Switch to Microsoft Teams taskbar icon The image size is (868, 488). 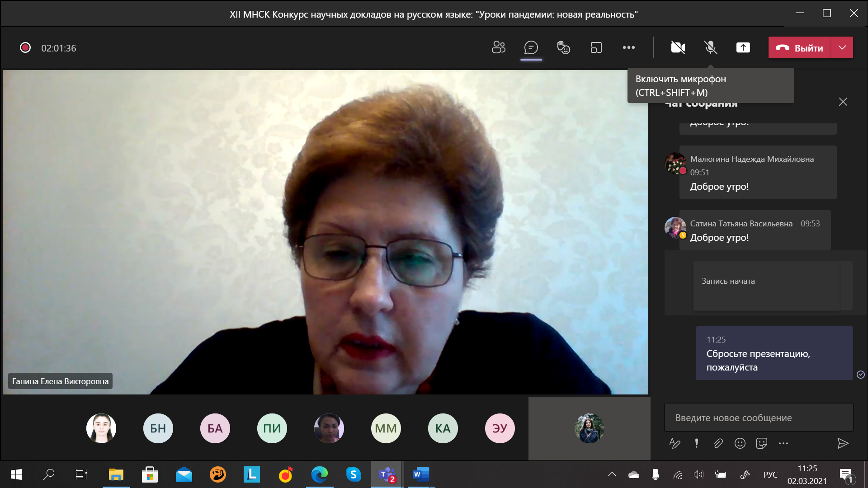[387, 474]
